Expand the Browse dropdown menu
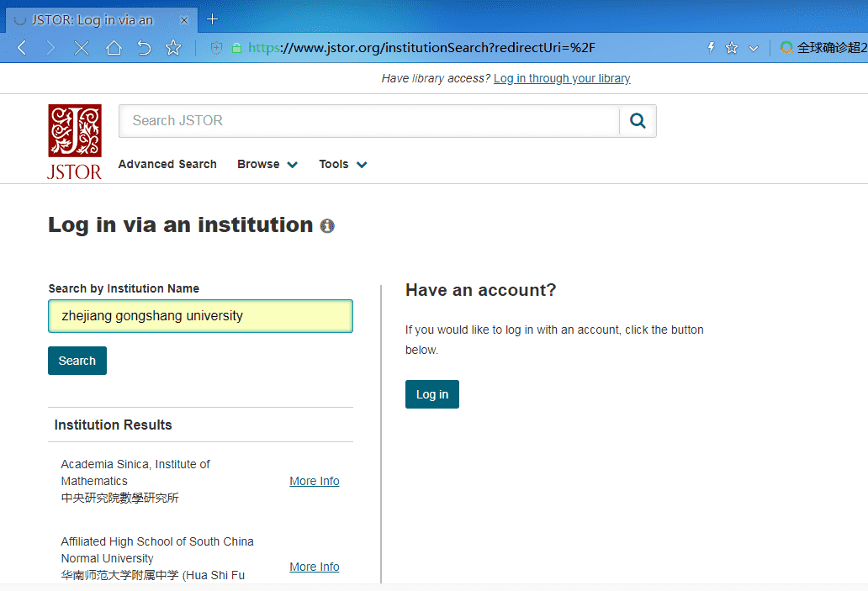 click(267, 165)
